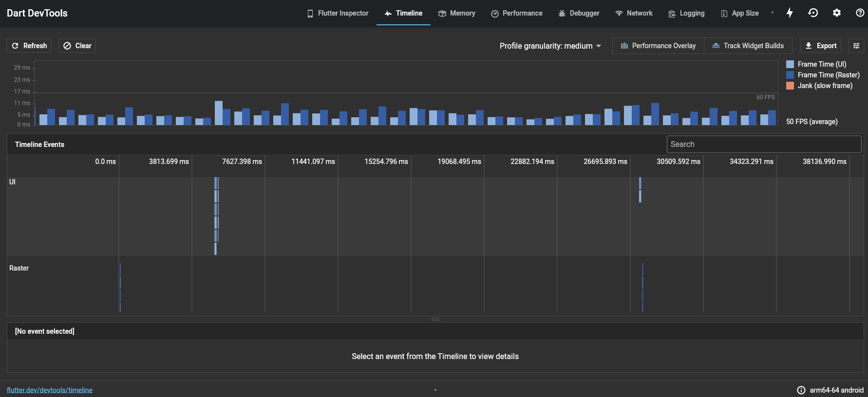Click the info icon beside arm64-64 android
This screenshot has height=397, width=868.
801,390
